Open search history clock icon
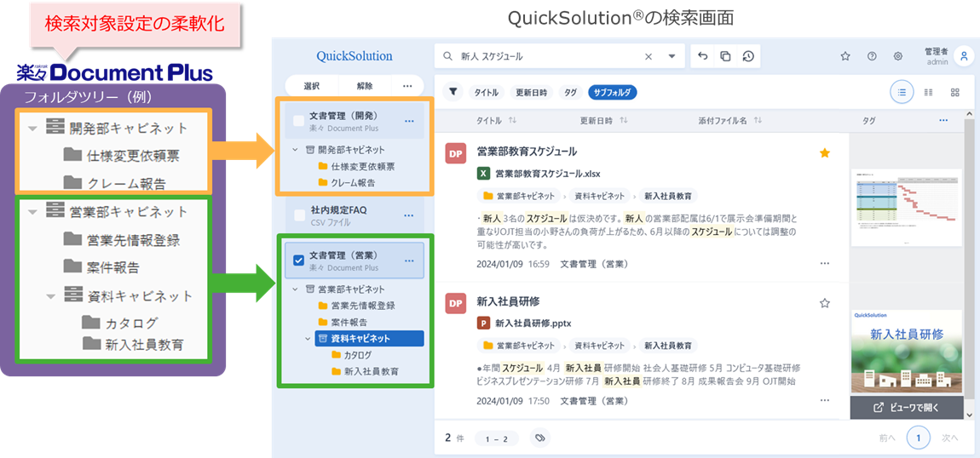 tap(748, 56)
